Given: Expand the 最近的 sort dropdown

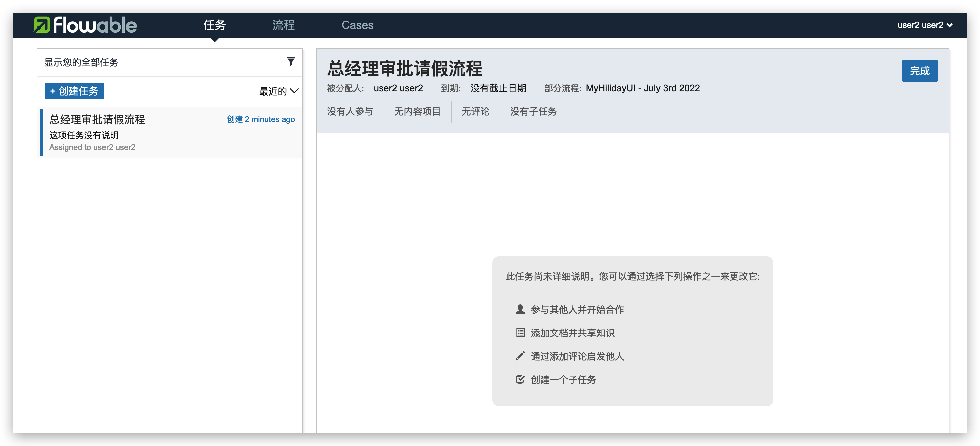Looking at the screenshot, I should click(x=278, y=91).
